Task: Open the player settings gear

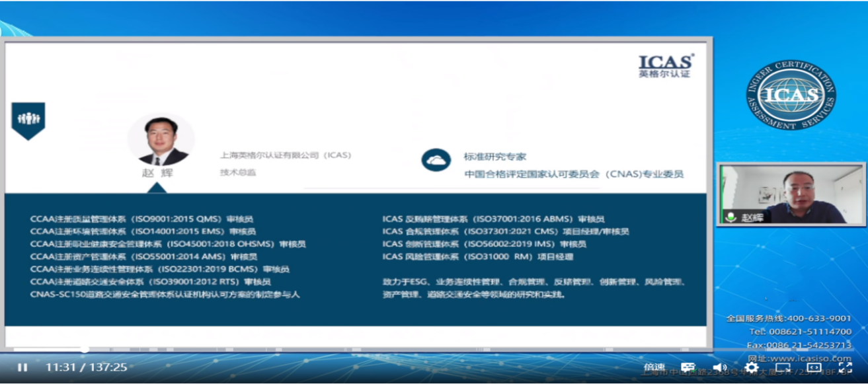Action: [x=752, y=367]
